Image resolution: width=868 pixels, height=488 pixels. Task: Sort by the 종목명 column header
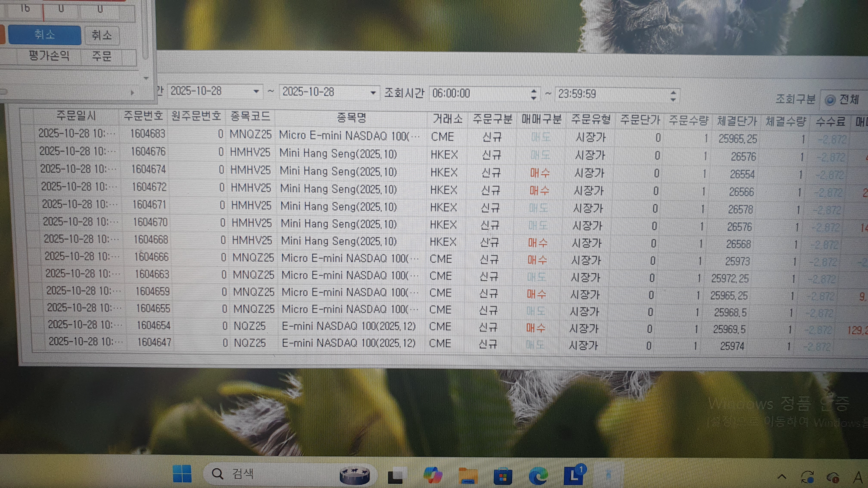coord(352,117)
